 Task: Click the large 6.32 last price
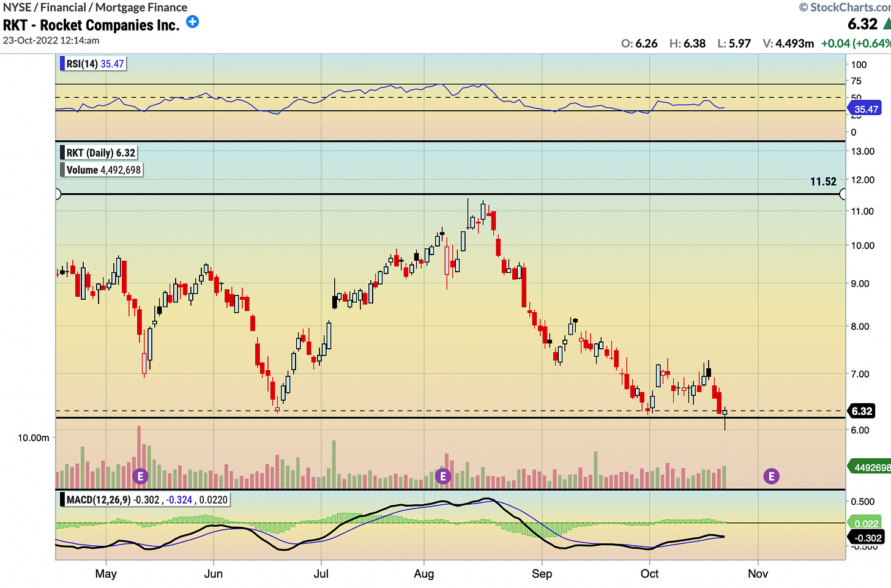pos(862,24)
